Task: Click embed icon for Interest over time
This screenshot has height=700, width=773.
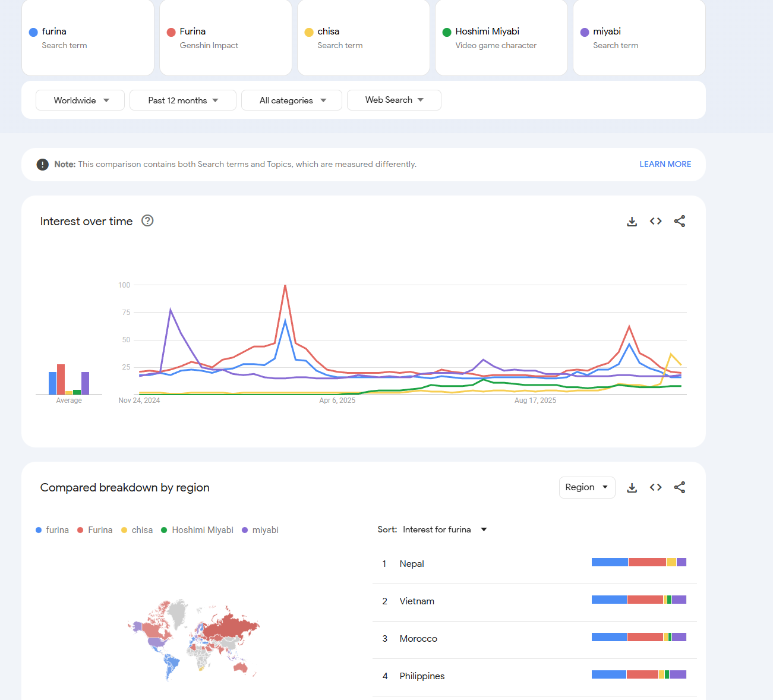Action: [x=656, y=221]
